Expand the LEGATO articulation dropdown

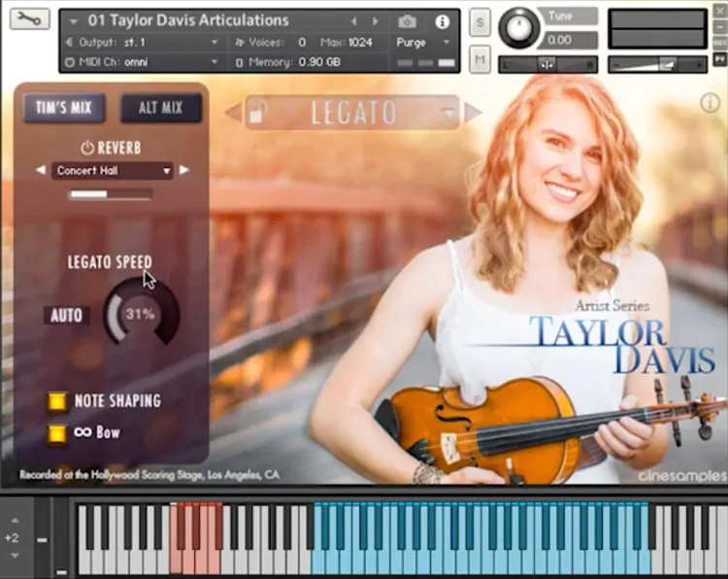click(x=448, y=113)
